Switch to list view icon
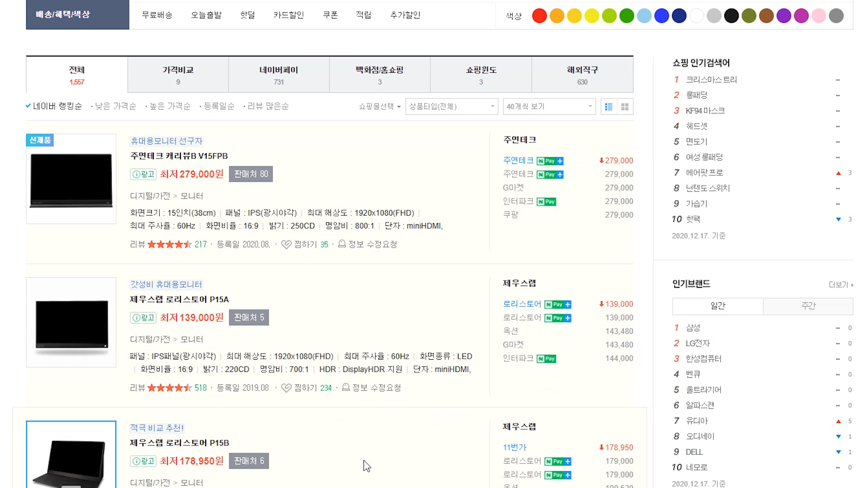Image resolution: width=868 pixels, height=488 pixels. coord(609,107)
